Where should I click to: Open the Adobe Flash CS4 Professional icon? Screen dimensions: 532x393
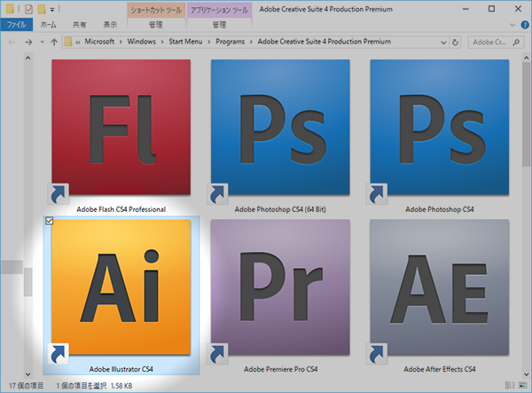coord(121,127)
